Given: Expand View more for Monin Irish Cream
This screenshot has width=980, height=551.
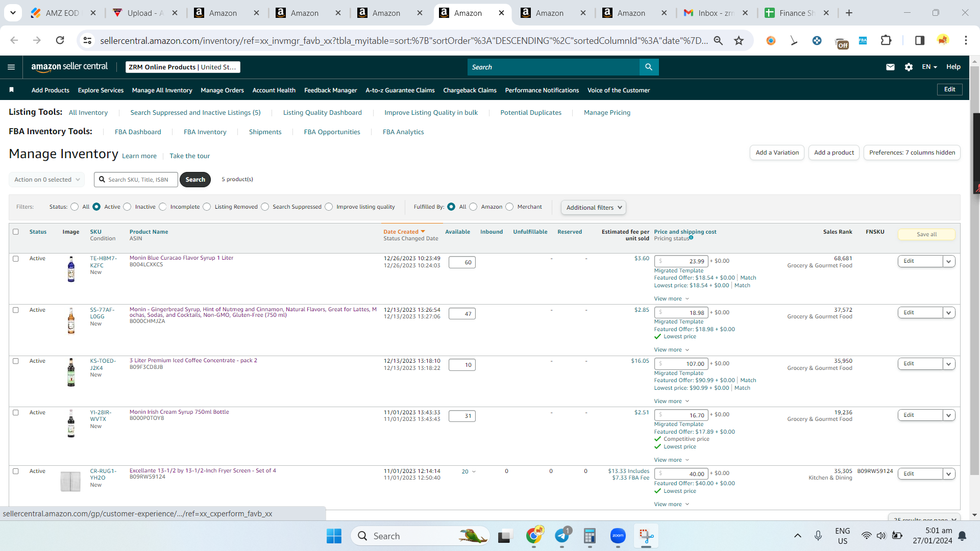Looking at the screenshot, I should click(x=672, y=460).
